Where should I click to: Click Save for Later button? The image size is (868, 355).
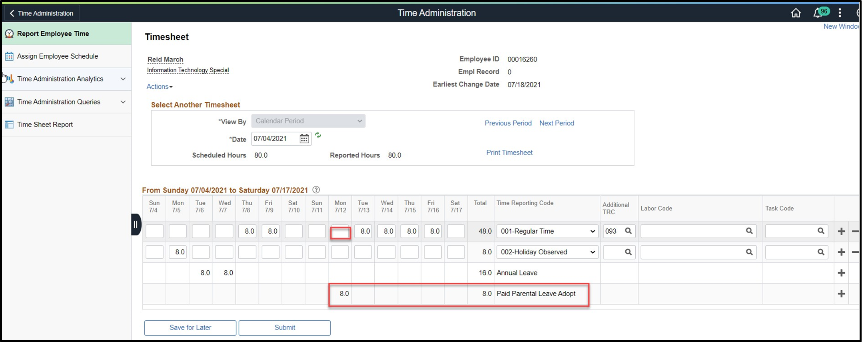point(190,328)
